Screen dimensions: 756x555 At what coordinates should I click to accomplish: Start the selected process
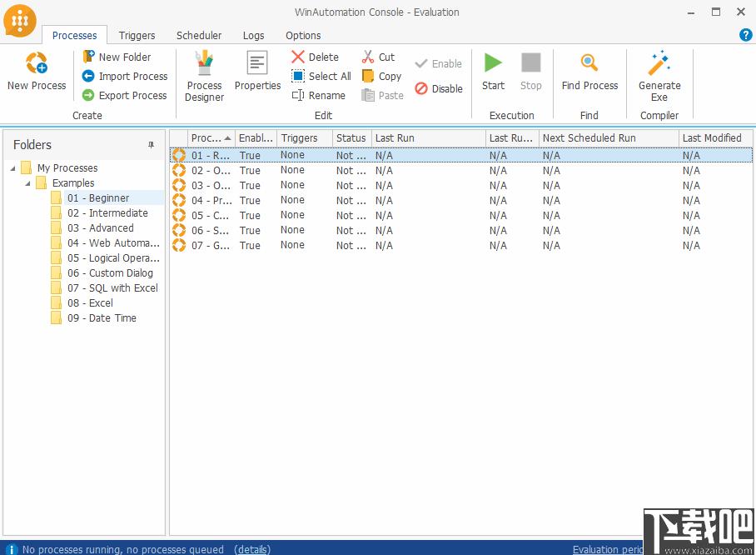[493, 71]
